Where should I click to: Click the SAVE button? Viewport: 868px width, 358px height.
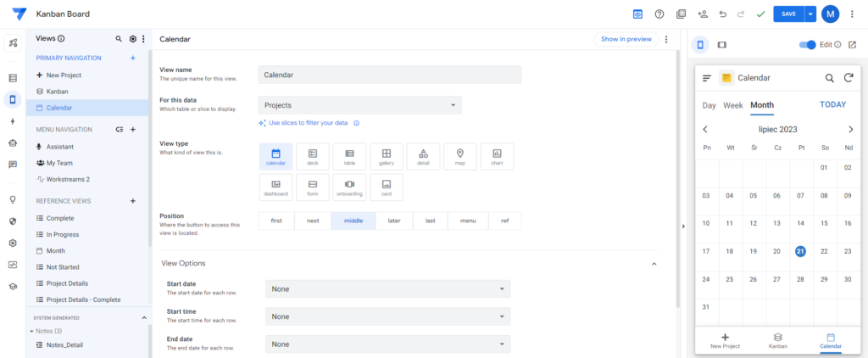pos(789,14)
